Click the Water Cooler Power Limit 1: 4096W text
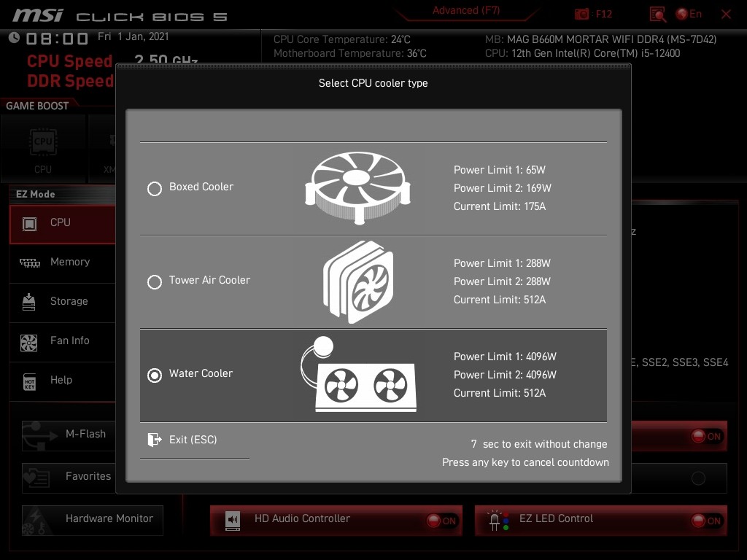747x560 pixels. [505, 357]
